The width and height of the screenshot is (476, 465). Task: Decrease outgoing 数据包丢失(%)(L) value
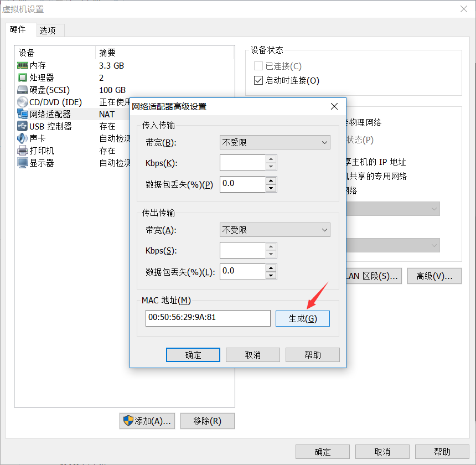(271, 276)
